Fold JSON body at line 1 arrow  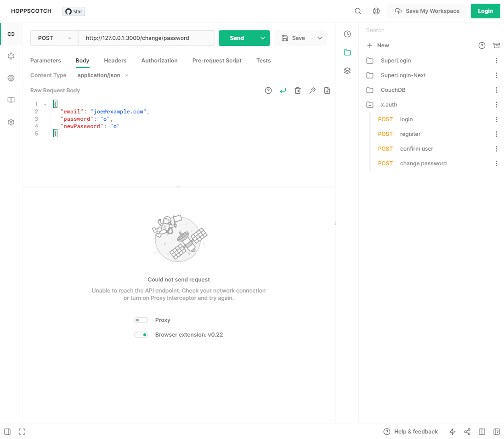[45, 104]
